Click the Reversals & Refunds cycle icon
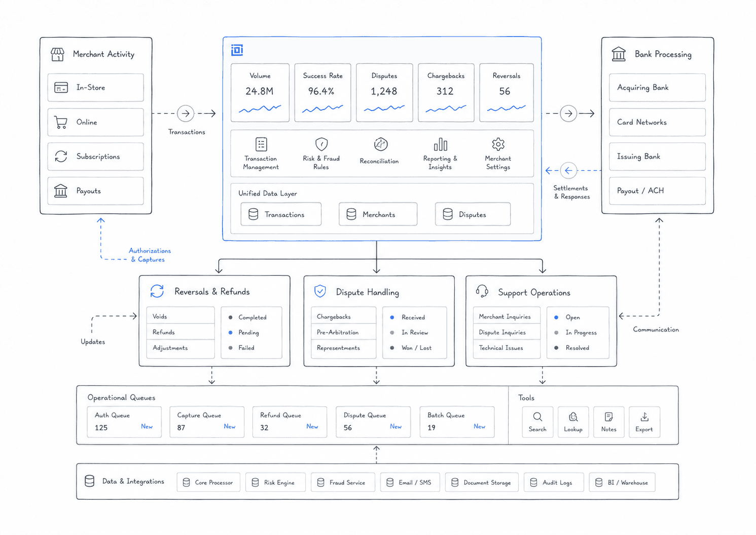This screenshot has height=535, width=756. (x=157, y=291)
